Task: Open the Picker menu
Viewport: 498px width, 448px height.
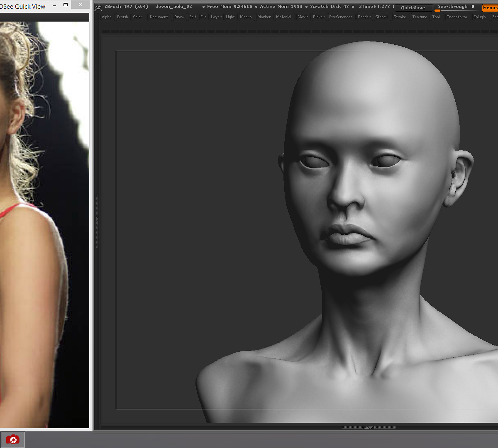Action: point(319,17)
